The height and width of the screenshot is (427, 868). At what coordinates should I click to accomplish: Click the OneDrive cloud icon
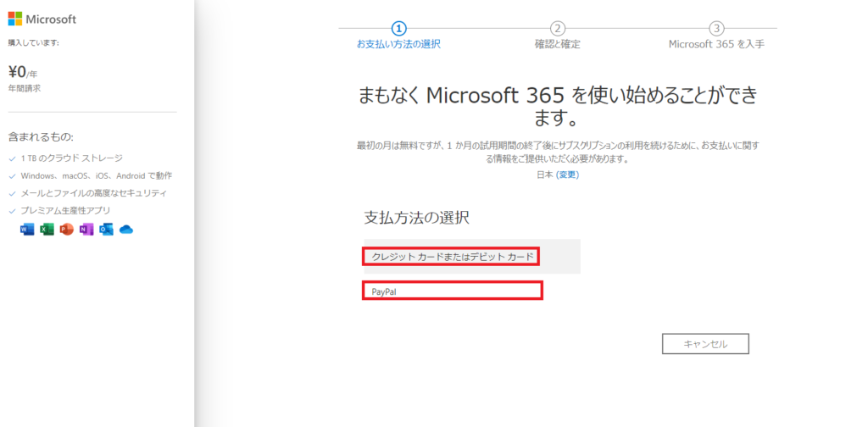tap(127, 229)
